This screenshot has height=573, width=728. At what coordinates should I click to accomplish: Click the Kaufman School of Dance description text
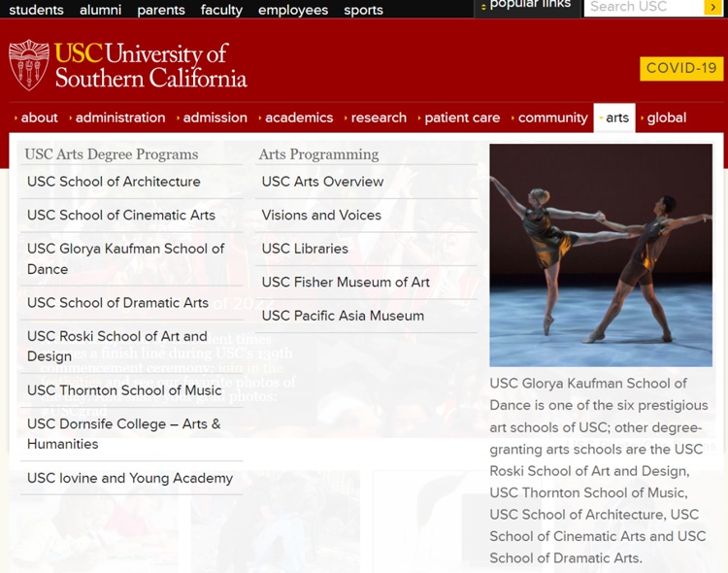click(x=599, y=471)
